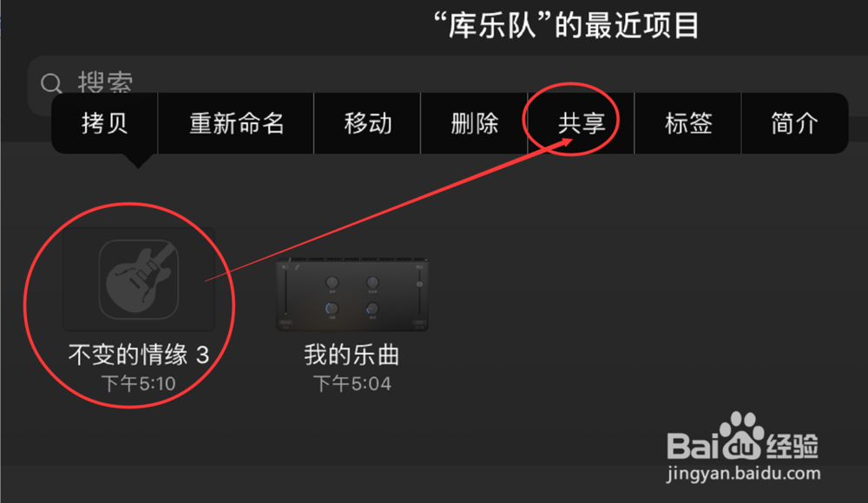Click the blue knob in 我的乐曲 thumbnail

(331, 308)
